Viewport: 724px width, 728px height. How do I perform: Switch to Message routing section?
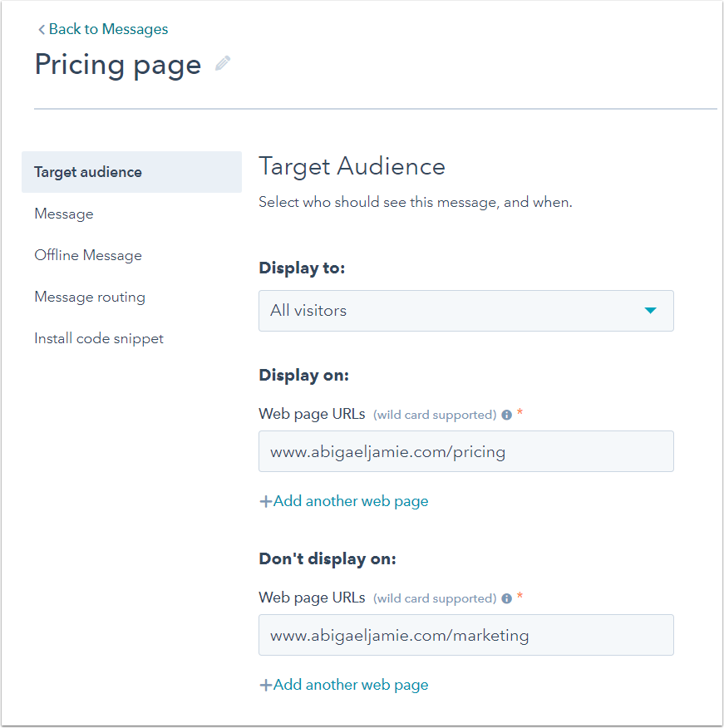(90, 297)
